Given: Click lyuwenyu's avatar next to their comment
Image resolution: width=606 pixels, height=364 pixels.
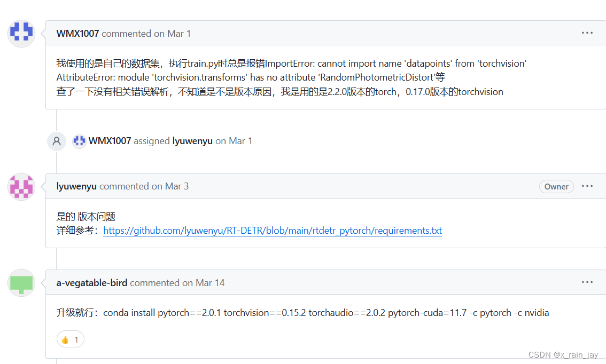Looking at the screenshot, I should coord(21,187).
